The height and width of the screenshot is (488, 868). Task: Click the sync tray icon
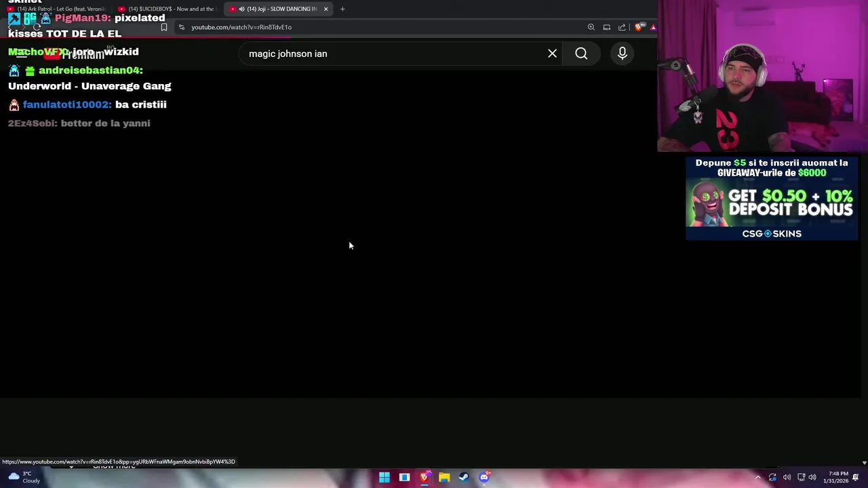click(772, 478)
